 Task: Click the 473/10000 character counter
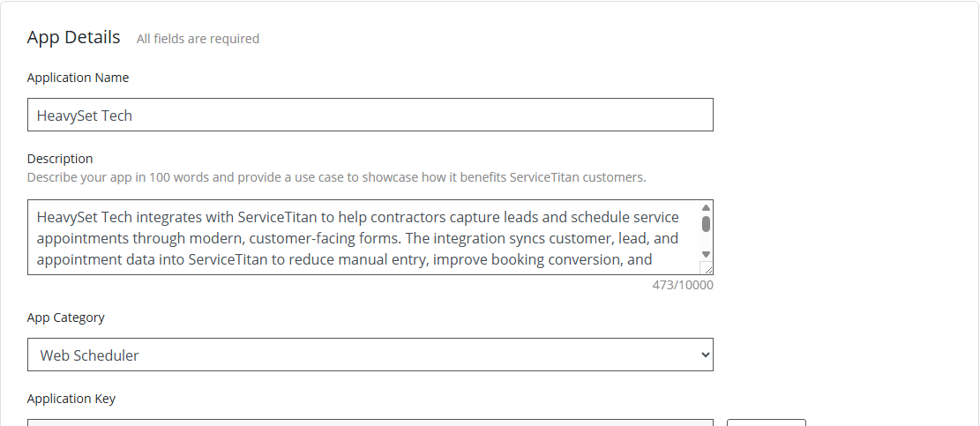[x=677, y=285]
